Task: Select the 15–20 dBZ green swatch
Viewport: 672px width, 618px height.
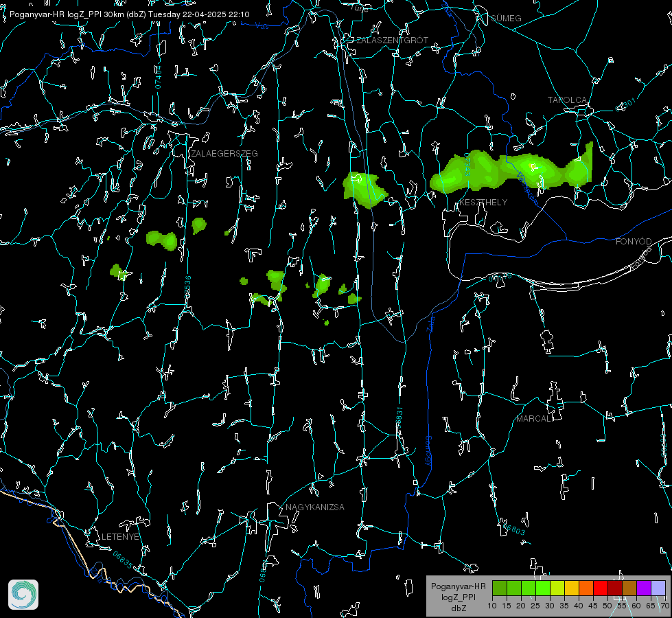Action: [x=514, y=588]
